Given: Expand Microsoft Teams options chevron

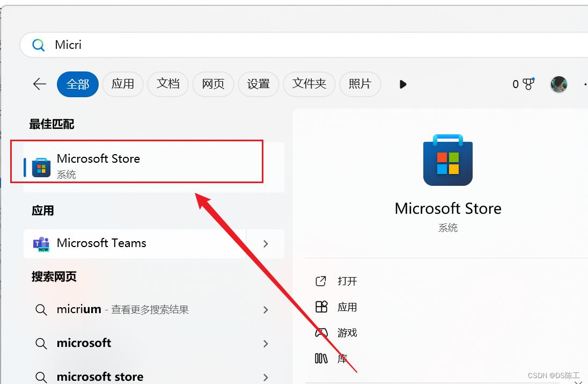Looking at the screenshot, I should [x=266, y=244].
